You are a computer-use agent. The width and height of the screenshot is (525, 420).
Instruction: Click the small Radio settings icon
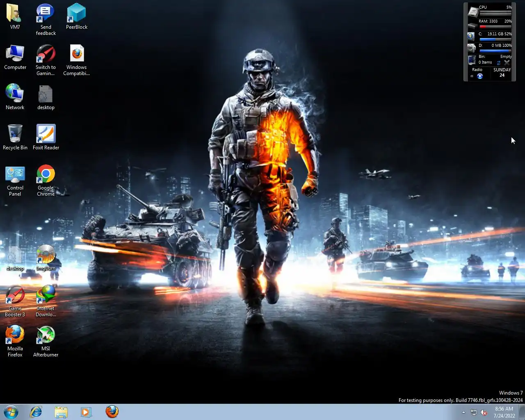click(x=472, y=76)
